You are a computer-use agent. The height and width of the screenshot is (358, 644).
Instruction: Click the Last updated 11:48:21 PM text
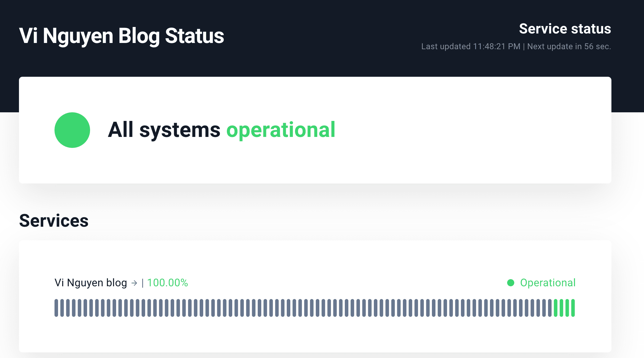tap(470, 47)
